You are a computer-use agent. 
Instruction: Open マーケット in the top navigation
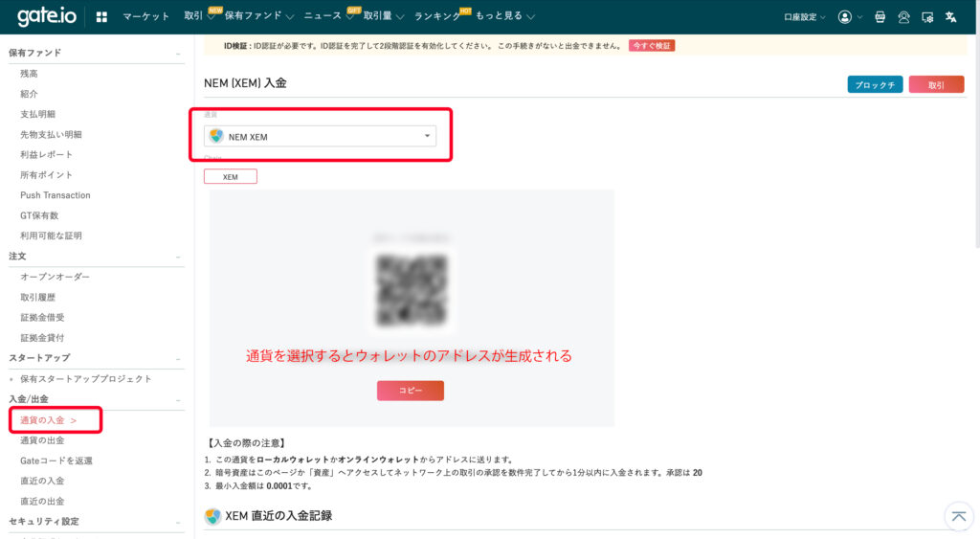(x=145, y=16)
